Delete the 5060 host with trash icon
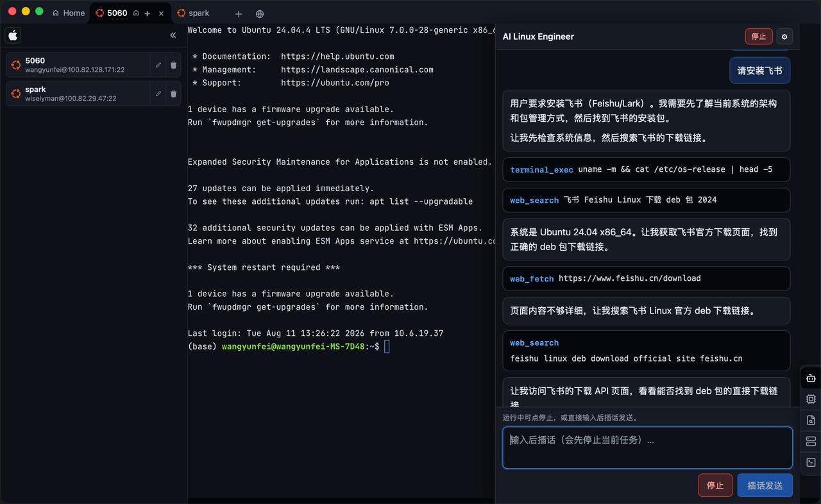 point(173,65)
